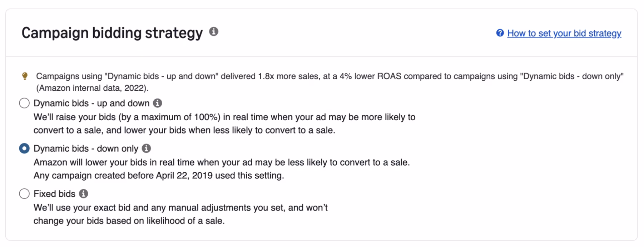The height and width of the screenshot is (247, 644).
Task: Click the Fixed bids label text
Action: (x=54, y=194)
